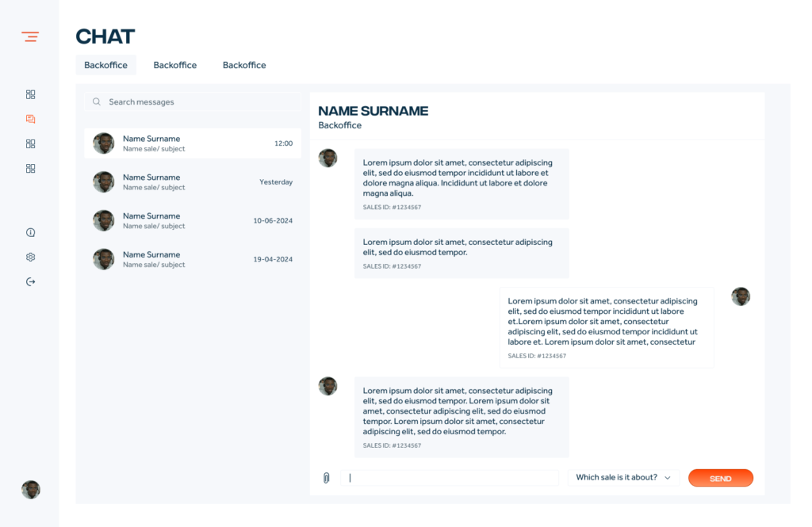Select the highlighted first Backoffice tab
The height and width of the screenshot is (527, 812).
click(x=105, y=65)
